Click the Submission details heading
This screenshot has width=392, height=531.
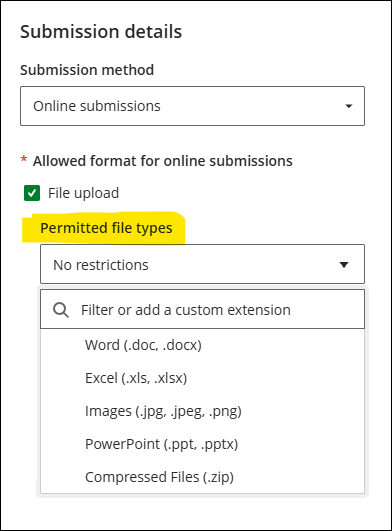click(101, 32)
